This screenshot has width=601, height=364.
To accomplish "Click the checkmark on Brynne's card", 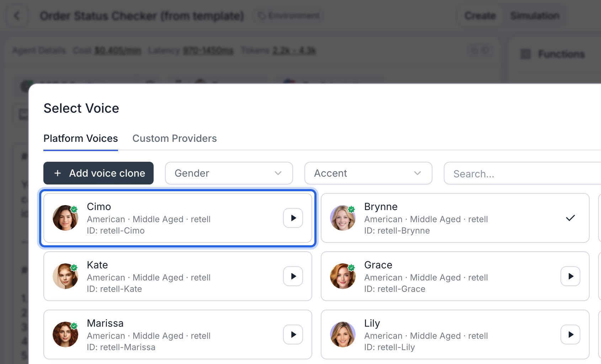I will pyautogui.click(x=570, y=218).
